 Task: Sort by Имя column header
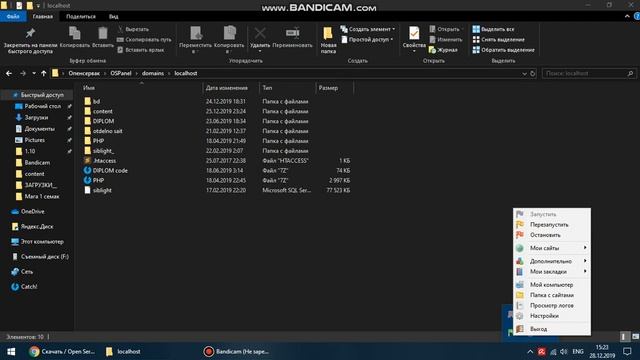[x=89, y=88]
